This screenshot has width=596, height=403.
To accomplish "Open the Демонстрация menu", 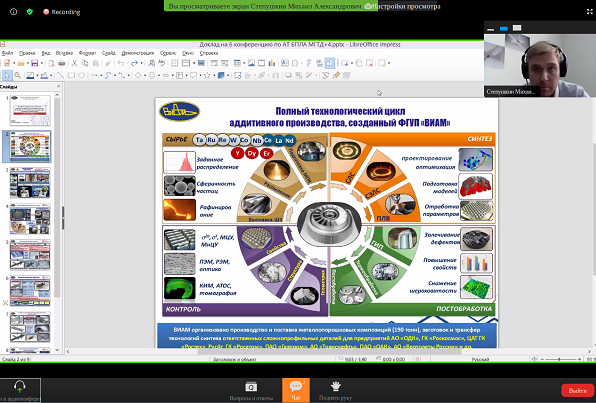I will coord(138,53).
